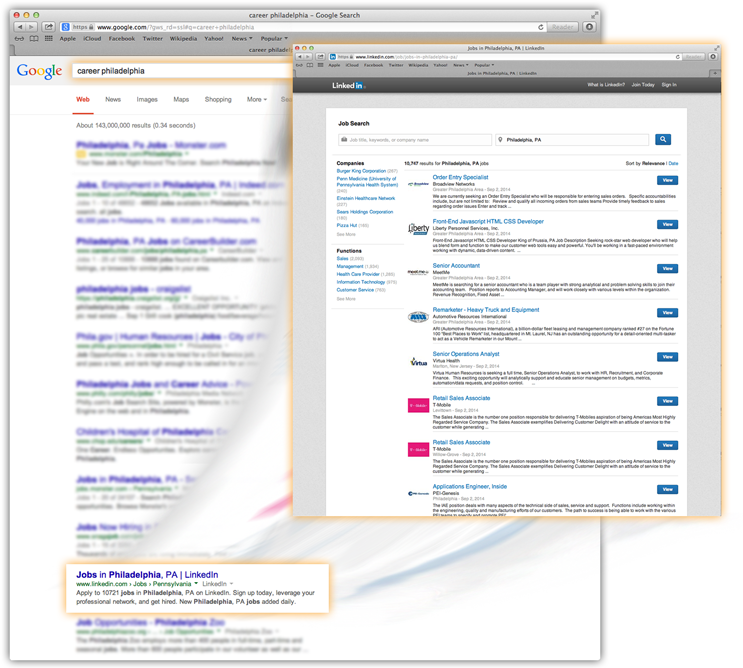Click the blue job search magnifier button
This screenshot has height=668, width=743.
click(x=663, y=139)
